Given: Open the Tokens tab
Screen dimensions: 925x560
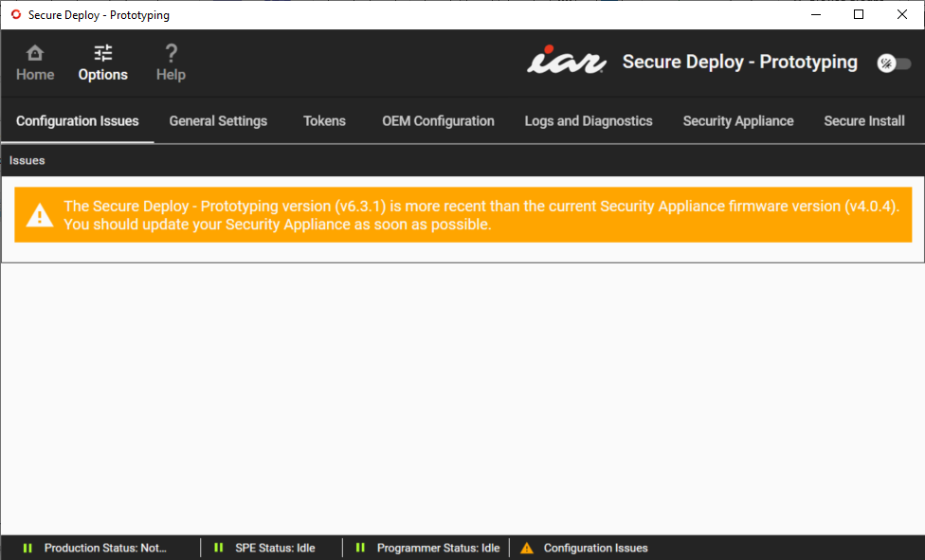Looking at the screenshot, I should (324, 121).
